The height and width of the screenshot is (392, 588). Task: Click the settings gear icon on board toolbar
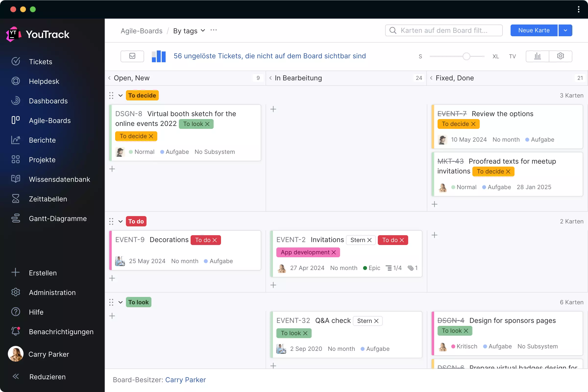561,56
